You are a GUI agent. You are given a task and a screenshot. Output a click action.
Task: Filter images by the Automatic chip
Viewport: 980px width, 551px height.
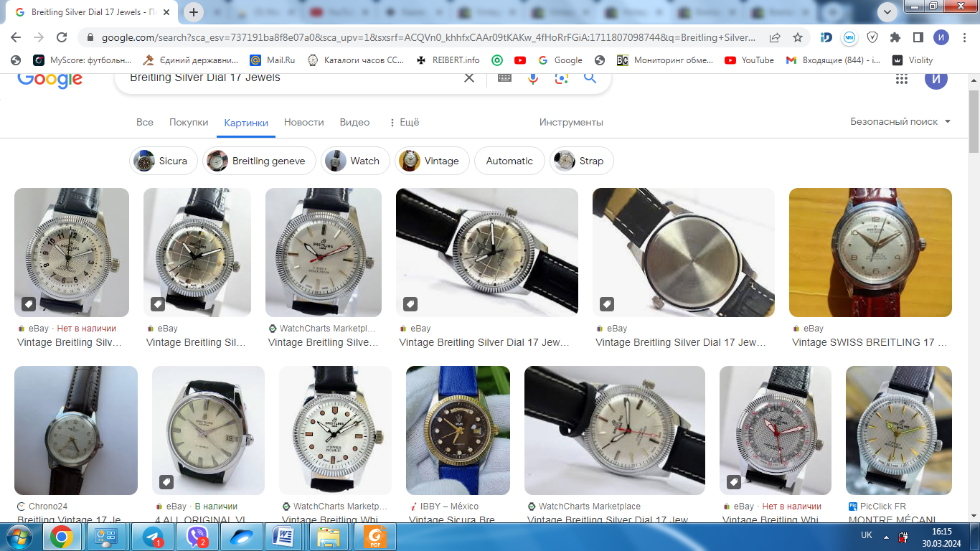(509, 161)
